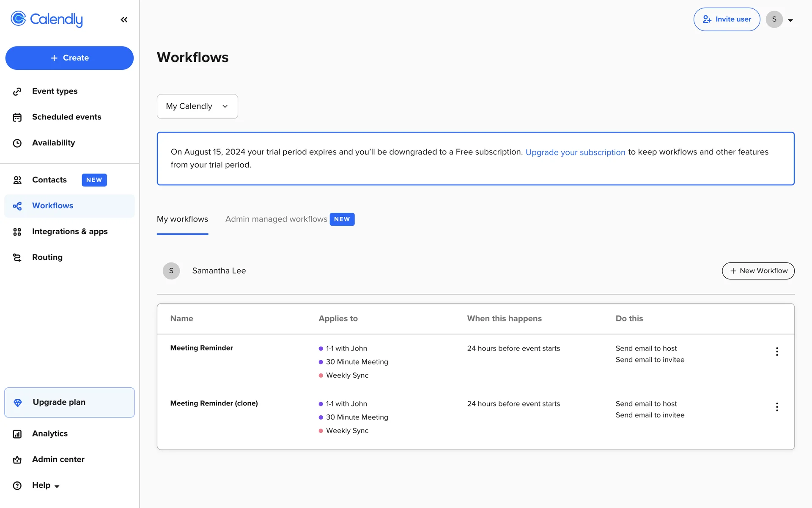Select the My workflows tab

(182, 219)
